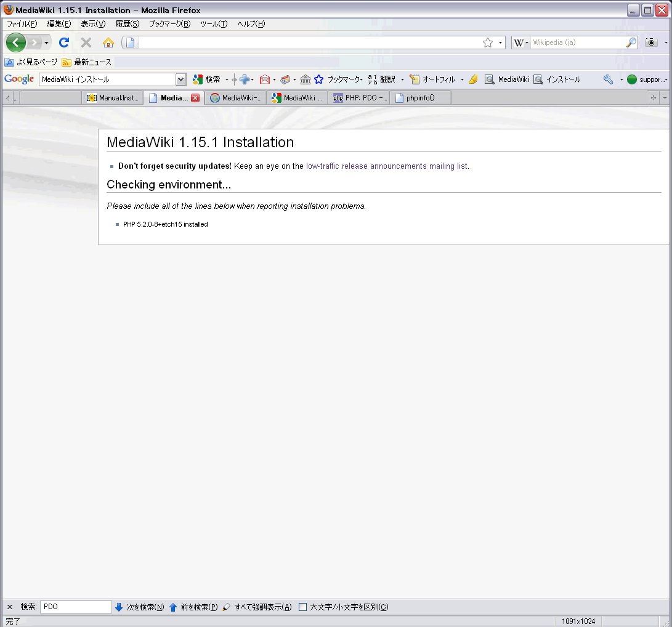Screen dimensions: 672x627
Task: Click the news tag icon on Google toolbar
Action: (285, 79)
